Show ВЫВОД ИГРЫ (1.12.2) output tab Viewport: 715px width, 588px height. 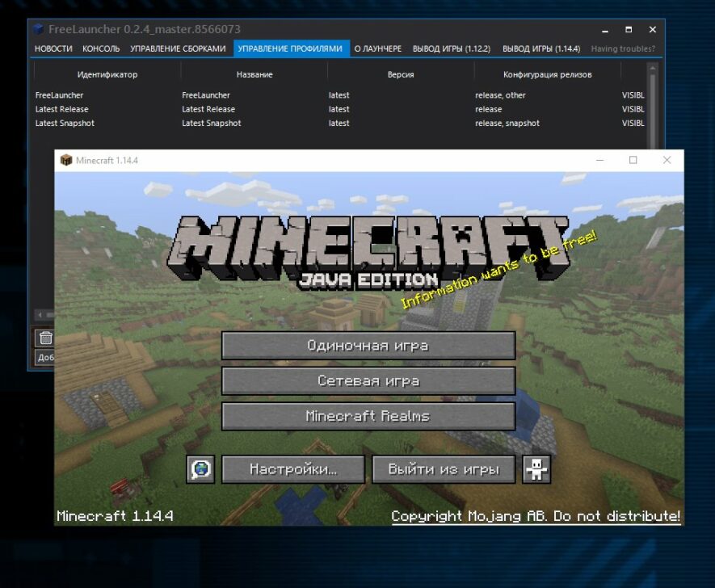click(x=451, y=49)
